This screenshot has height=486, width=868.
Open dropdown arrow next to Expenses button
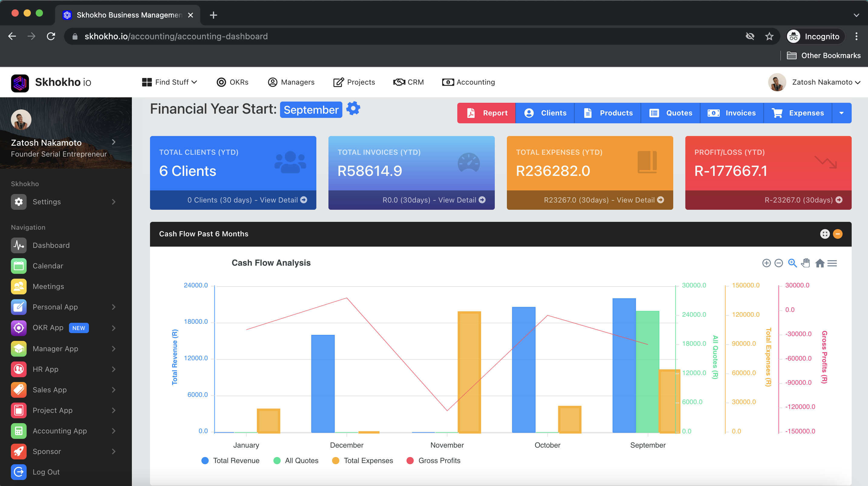point(841,113)
